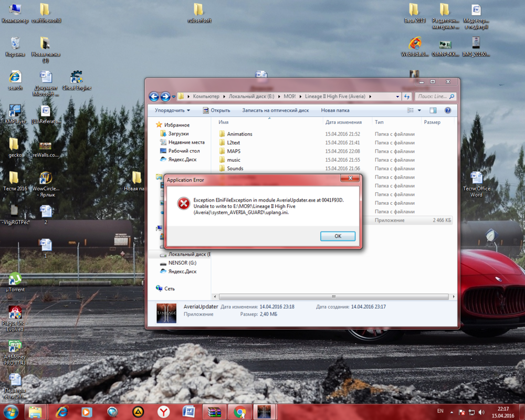Click Записать на оптический диск
The width and height of the screenshot is (525, 420).
click(275, 110)
